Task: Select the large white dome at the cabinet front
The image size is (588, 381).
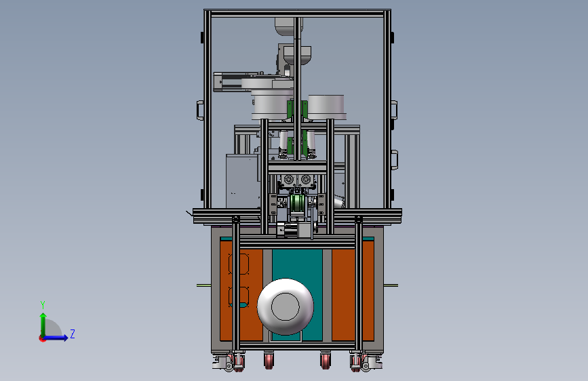Action: click(286, 306)
